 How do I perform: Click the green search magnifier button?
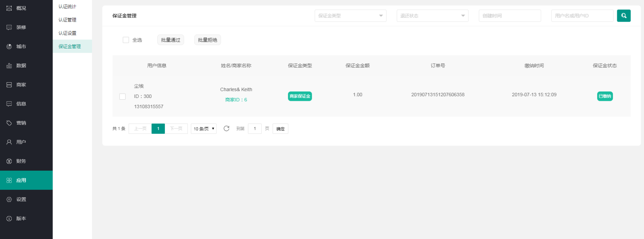624,16
